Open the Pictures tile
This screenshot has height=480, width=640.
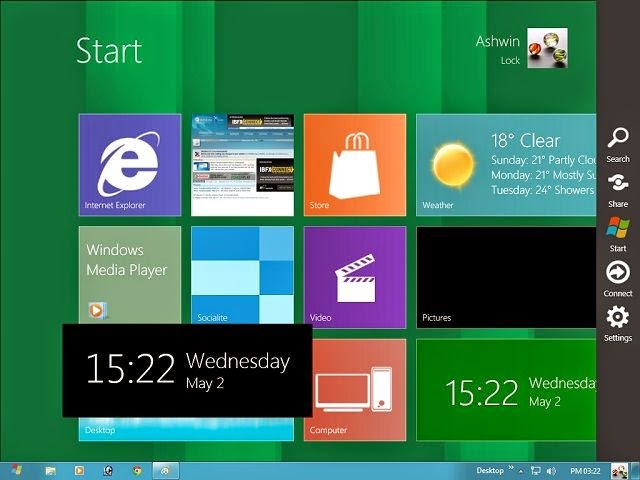(x=506, y=277)
